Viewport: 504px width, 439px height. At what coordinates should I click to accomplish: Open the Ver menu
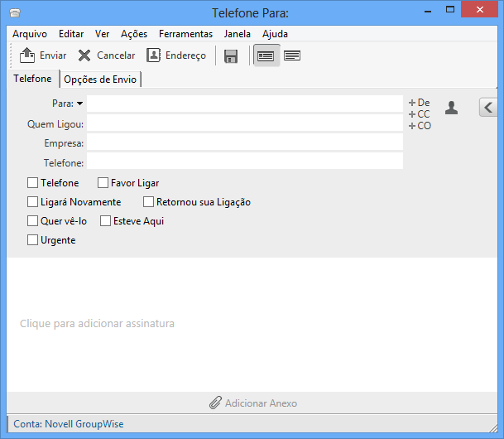103,34
